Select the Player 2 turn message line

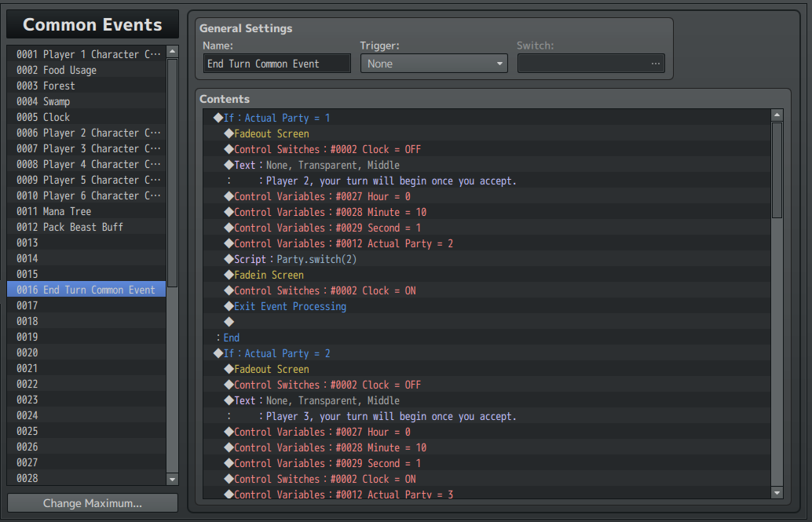pyautogui.click(x=486, y=181)
